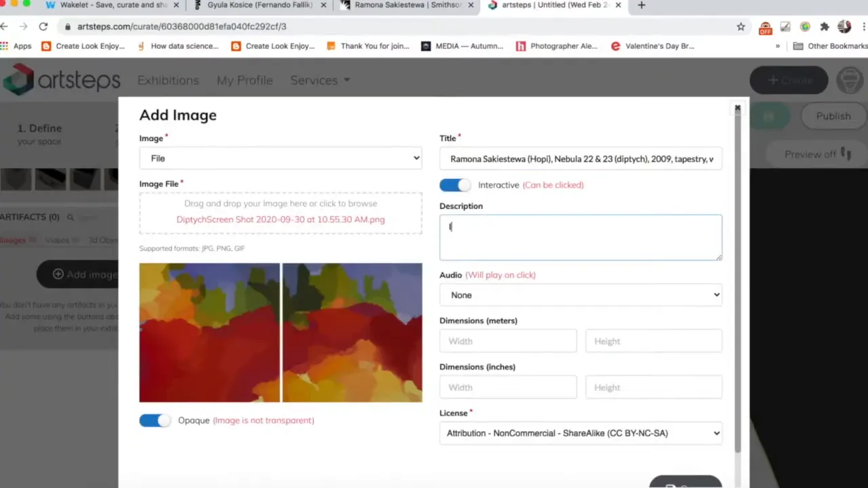Close the Add Image dialog
The image size is (868, 488).
(x=737, y=108)
